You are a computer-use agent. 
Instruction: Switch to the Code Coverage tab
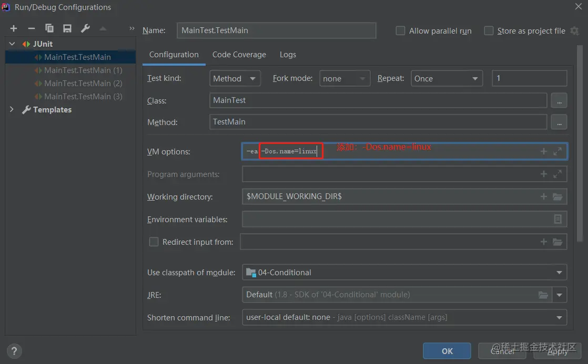[x=239, y=55]
